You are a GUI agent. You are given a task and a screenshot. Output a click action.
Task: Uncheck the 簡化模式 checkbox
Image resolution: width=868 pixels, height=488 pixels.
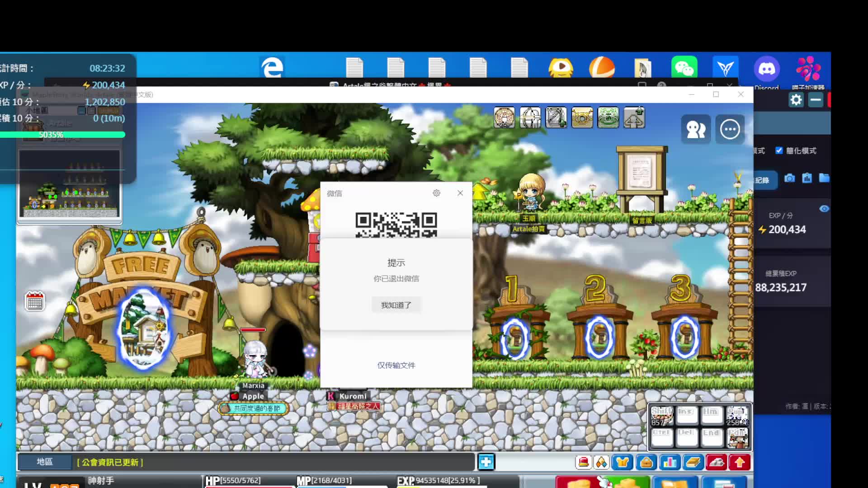coord(779,150)
